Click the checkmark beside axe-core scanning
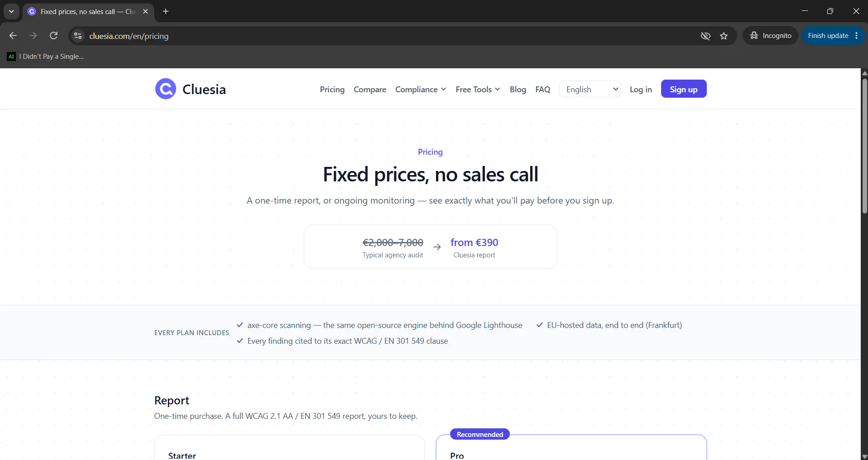The image size is (868, 460). pyautogui.click(x=240, y=325)
